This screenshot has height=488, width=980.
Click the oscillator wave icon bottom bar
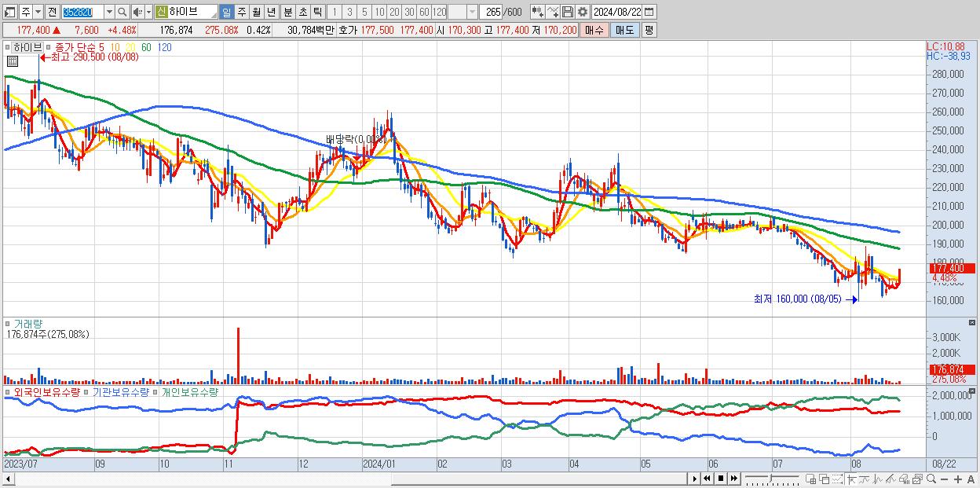pos(878,479)
